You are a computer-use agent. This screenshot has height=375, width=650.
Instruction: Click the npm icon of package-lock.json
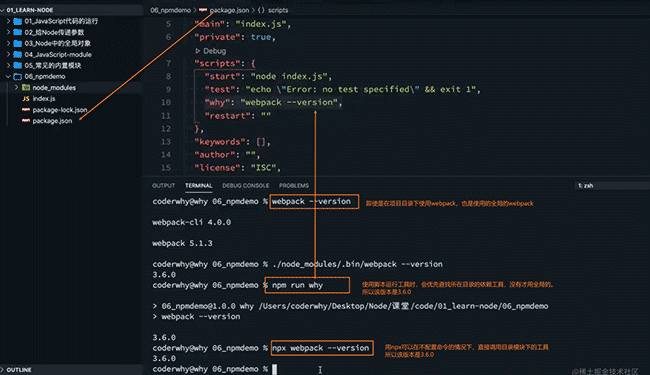point(26,110)
